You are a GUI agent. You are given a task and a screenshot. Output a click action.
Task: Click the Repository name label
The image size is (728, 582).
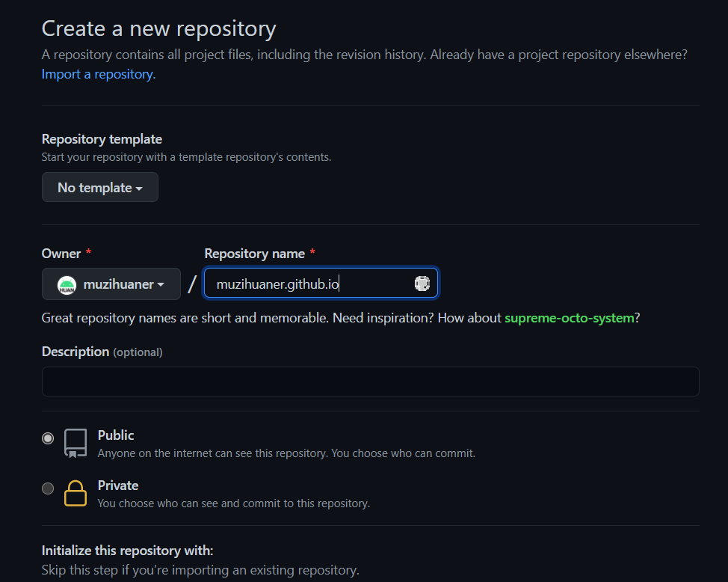pos(254,254)
